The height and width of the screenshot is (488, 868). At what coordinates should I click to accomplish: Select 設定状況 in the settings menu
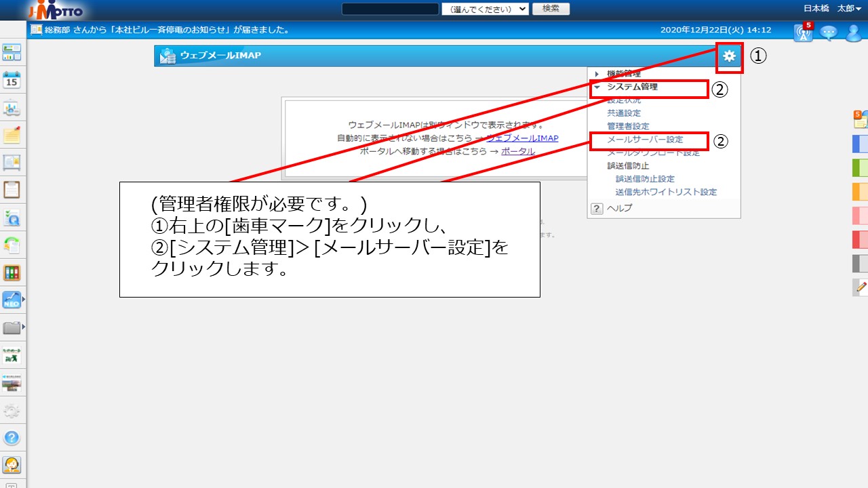[x=624, y=100]
